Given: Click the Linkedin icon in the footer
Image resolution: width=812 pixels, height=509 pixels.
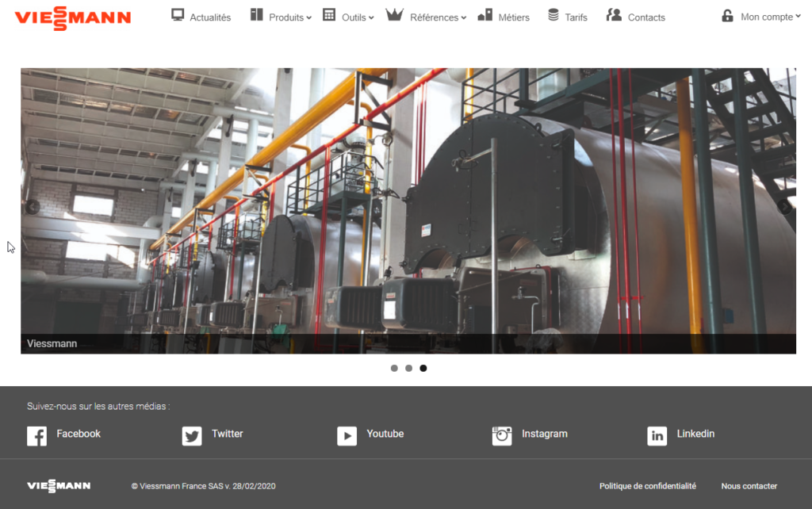Looking at the screenshot, I should tap(657, 435).
